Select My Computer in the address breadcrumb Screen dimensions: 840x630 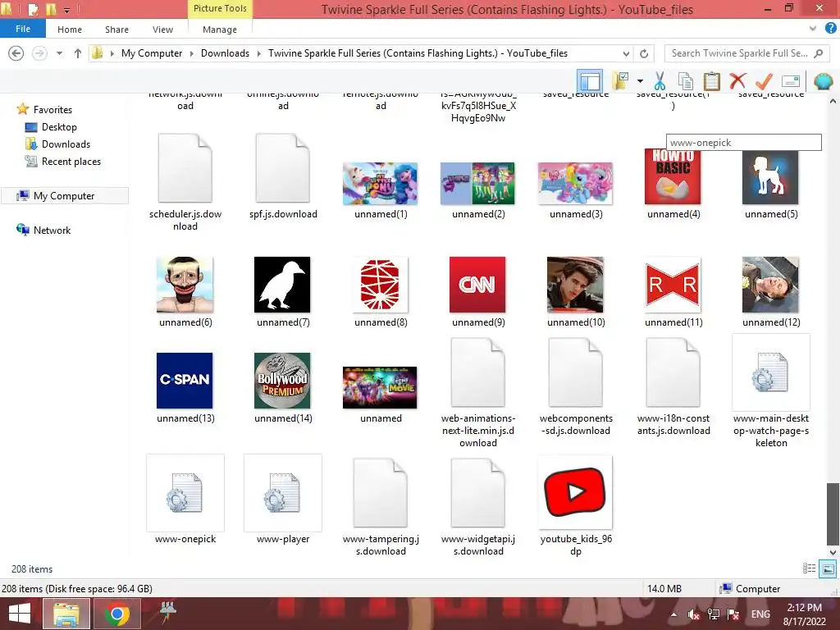tap(152, 53)
